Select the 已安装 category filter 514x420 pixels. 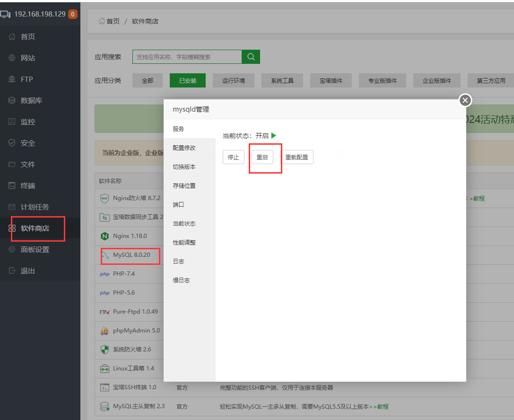coord(188,80)
